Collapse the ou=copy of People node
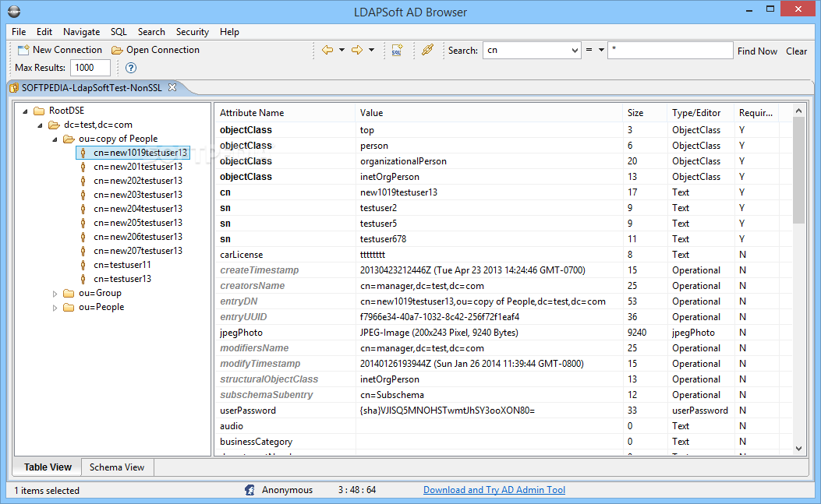Viewport: 821px width, 504px height. [55, 139]
